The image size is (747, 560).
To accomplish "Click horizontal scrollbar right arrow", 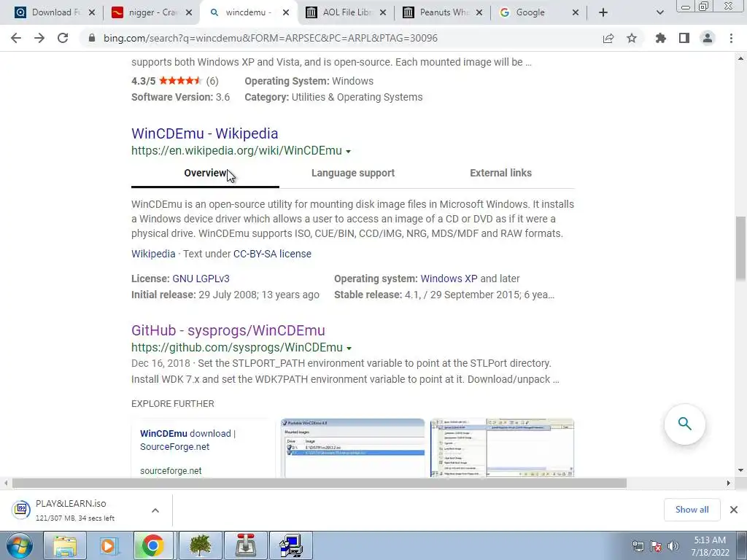I will pyautogui.click(x=729, y=483).
